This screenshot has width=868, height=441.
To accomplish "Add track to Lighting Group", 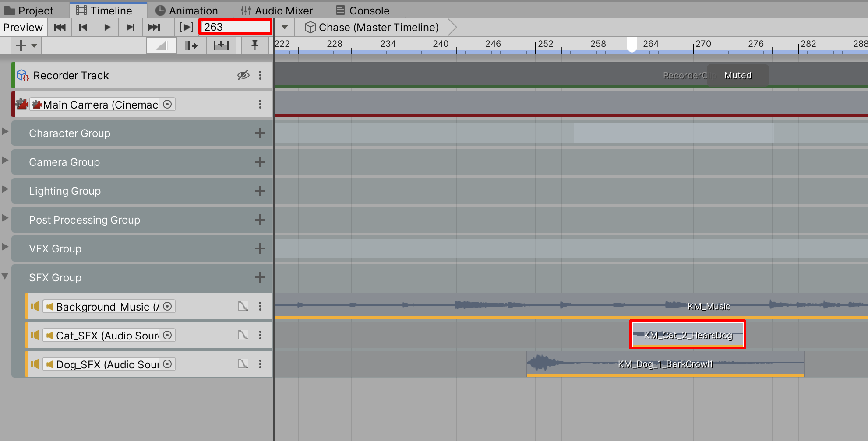I will coord(260,191).
